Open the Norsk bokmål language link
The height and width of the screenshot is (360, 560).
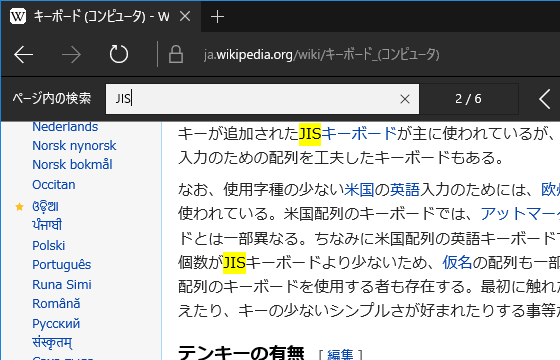tap(72, 165)
